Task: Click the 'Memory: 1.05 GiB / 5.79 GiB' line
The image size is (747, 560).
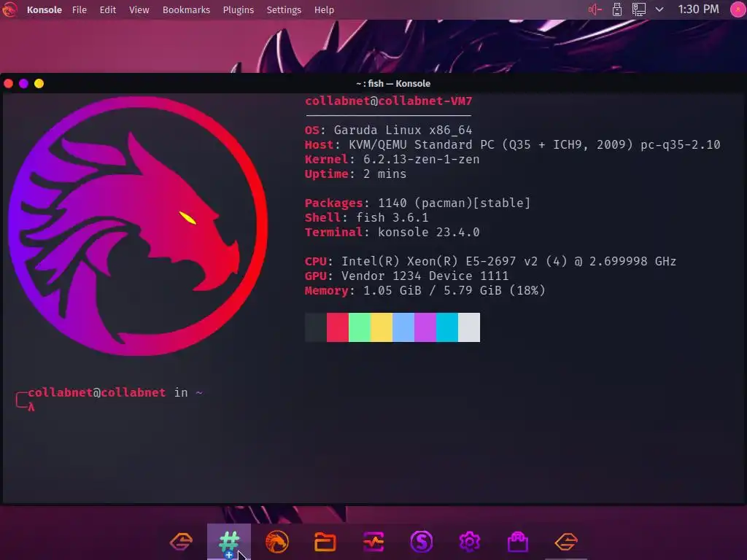Action: tap(425, 290)
